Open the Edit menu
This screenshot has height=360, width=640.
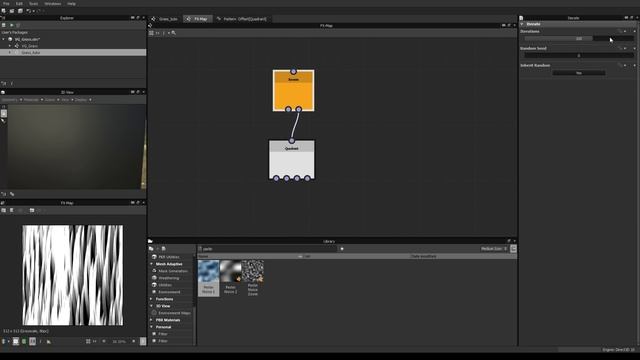point(19,4)
